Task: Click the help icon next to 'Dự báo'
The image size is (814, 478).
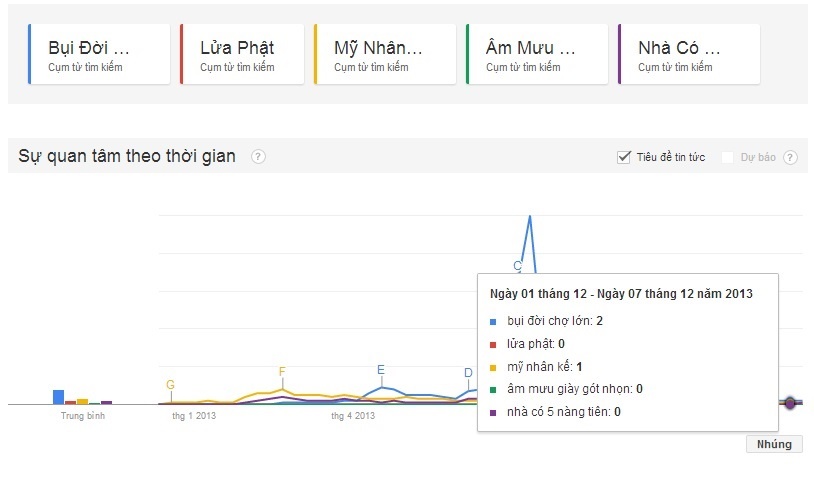Action: 790,157
